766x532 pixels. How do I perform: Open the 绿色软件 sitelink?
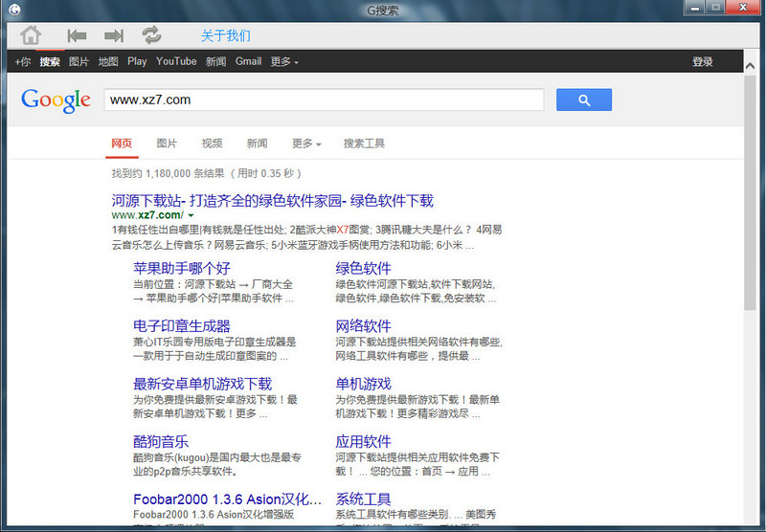coord(363,268)
